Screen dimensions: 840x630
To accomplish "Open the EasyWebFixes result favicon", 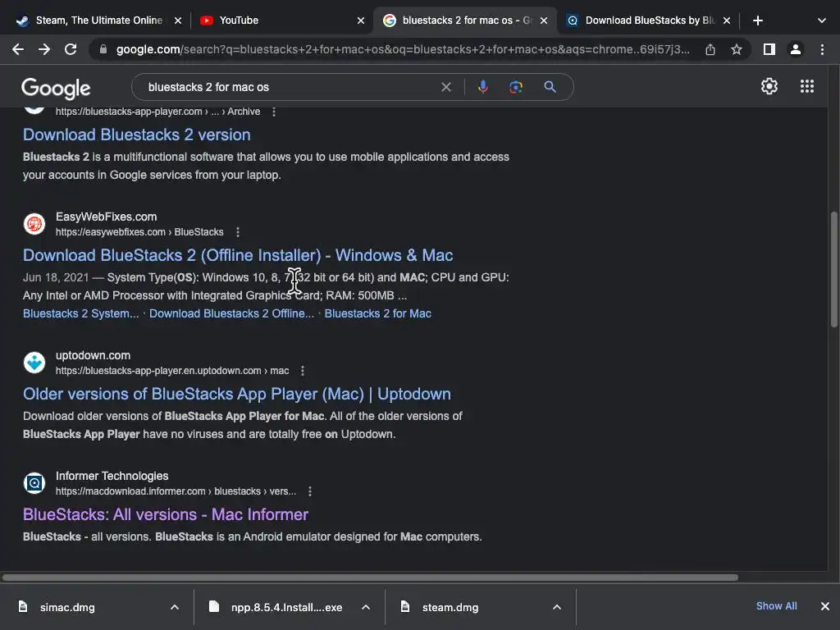I will tap(34, 223).
